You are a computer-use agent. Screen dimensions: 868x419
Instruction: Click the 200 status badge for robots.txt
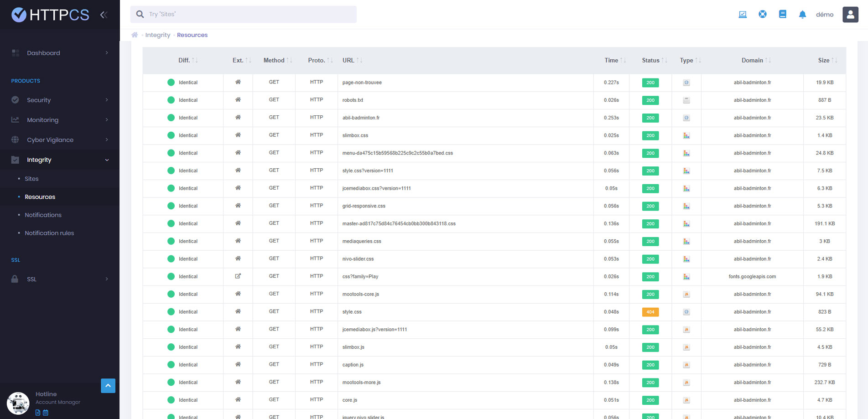(x=650, y=100)
